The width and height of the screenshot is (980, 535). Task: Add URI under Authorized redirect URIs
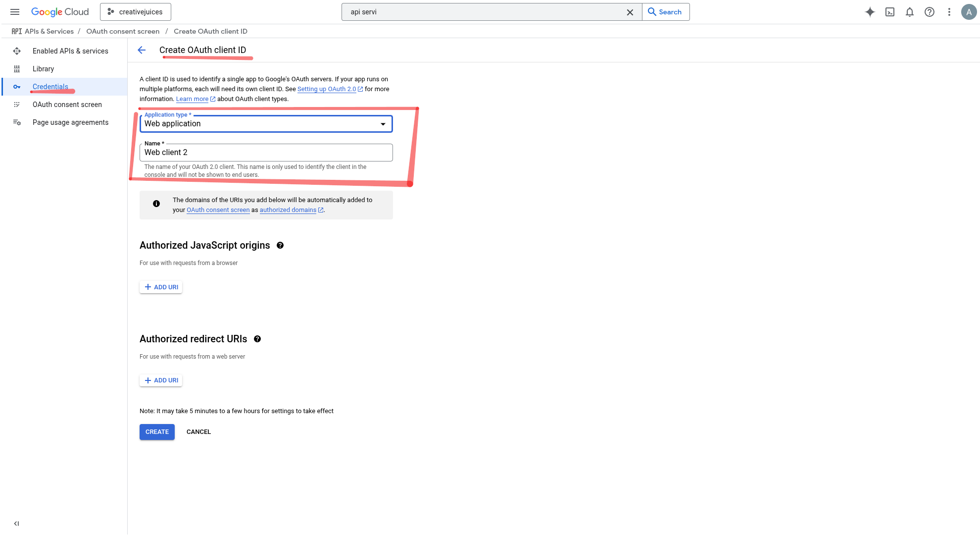click(161, 380)
